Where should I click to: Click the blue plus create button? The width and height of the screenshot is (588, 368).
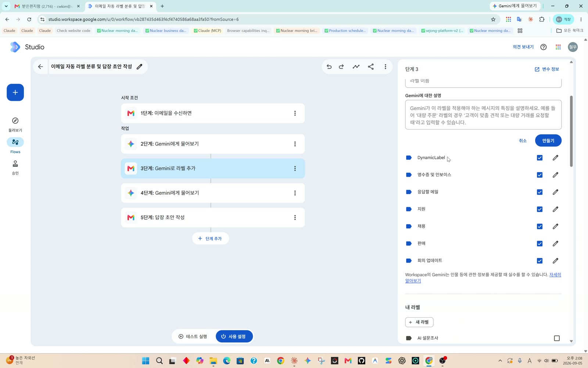pyautogui.click(x=15, y=92)
